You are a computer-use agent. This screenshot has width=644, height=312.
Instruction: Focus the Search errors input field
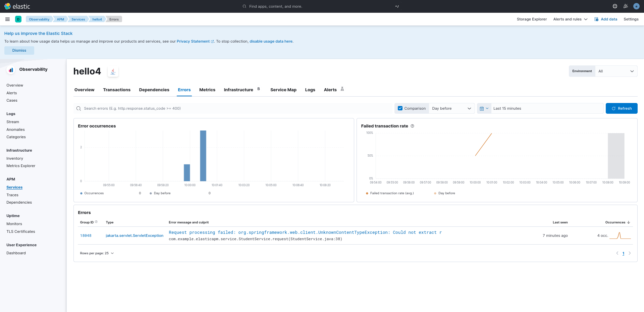(x=233, y=108)
